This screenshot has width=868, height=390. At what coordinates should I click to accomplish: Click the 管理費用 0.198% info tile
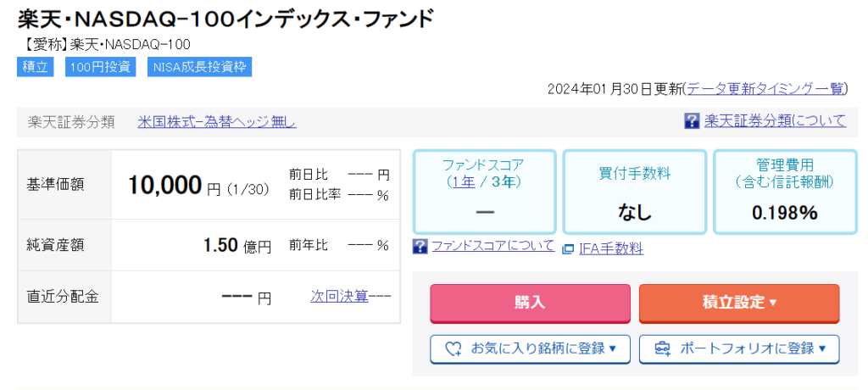[x=784, y=192]
